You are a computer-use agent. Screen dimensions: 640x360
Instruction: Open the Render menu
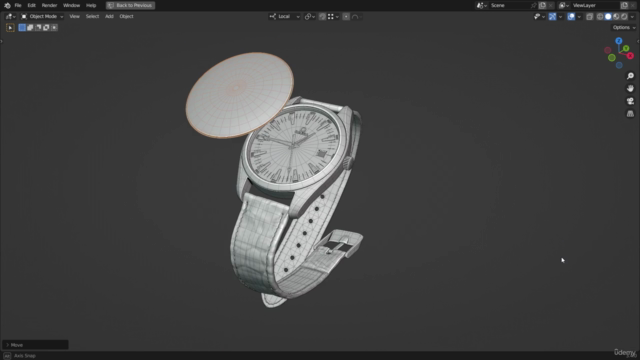point(49,5)
